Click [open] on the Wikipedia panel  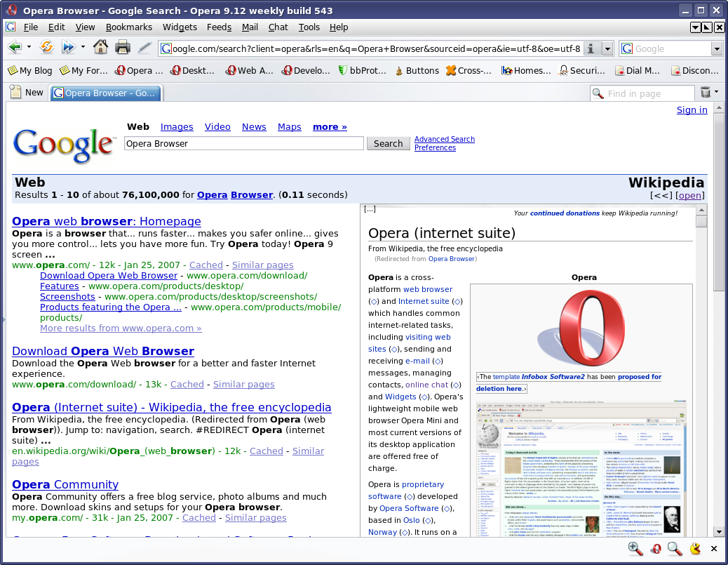[x=689, y=195]
